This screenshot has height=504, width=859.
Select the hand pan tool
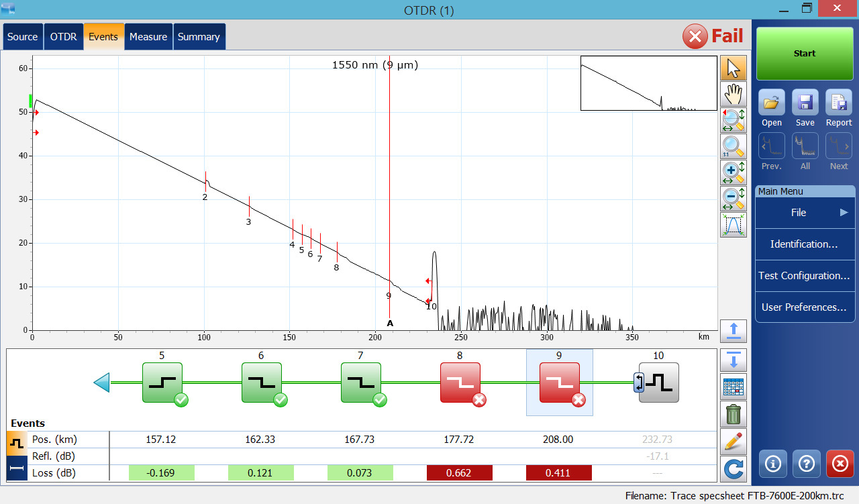pyautogui.click(x=734, y=95)
